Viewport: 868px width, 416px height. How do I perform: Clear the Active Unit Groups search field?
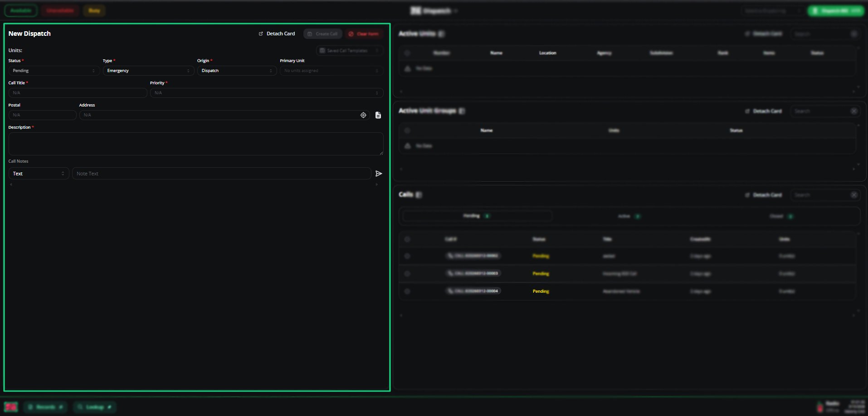click(x=854, y=111)
